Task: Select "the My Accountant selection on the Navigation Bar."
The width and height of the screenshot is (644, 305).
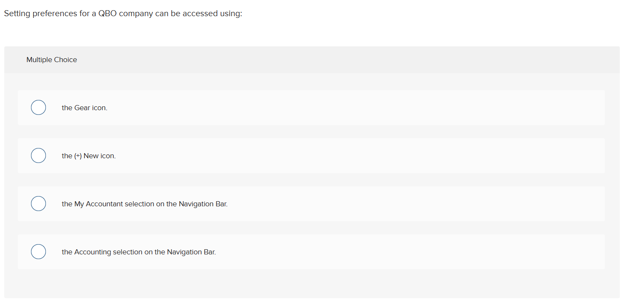Action: [x=144, y=204]
